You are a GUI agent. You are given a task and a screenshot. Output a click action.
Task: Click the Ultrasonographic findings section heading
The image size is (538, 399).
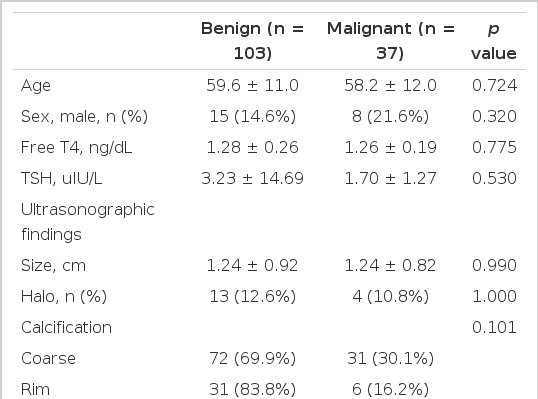tap(87, 222)
